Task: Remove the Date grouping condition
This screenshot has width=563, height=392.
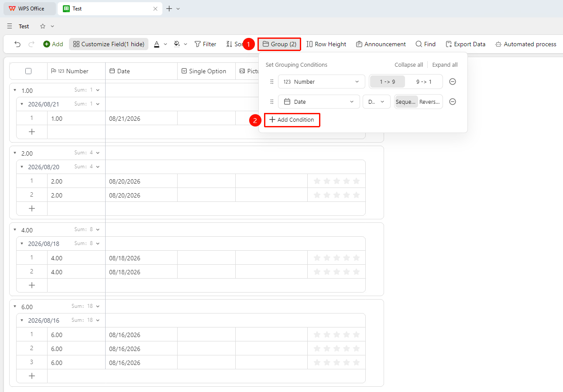Action: (453, 102)
